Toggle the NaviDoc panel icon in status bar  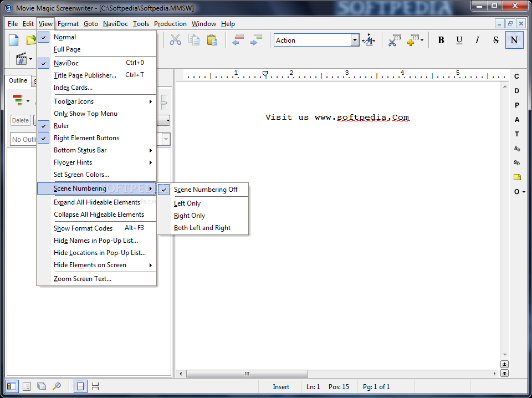(11, 386)
